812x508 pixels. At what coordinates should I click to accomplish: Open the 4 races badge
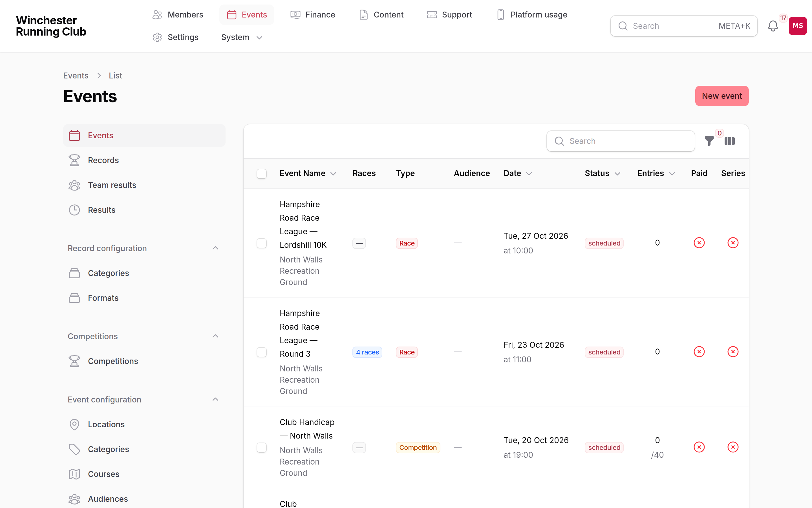coord(367,352)
